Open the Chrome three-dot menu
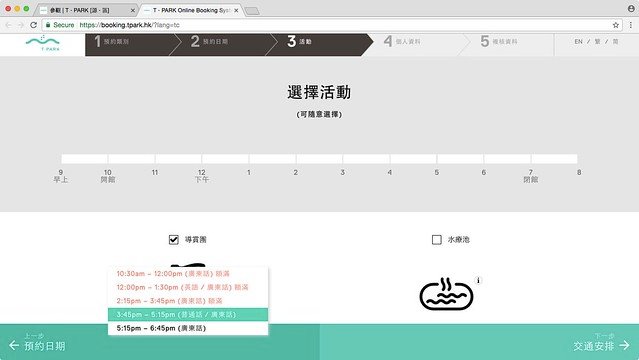This screenshot has width=639, height=360. (630, 25)
